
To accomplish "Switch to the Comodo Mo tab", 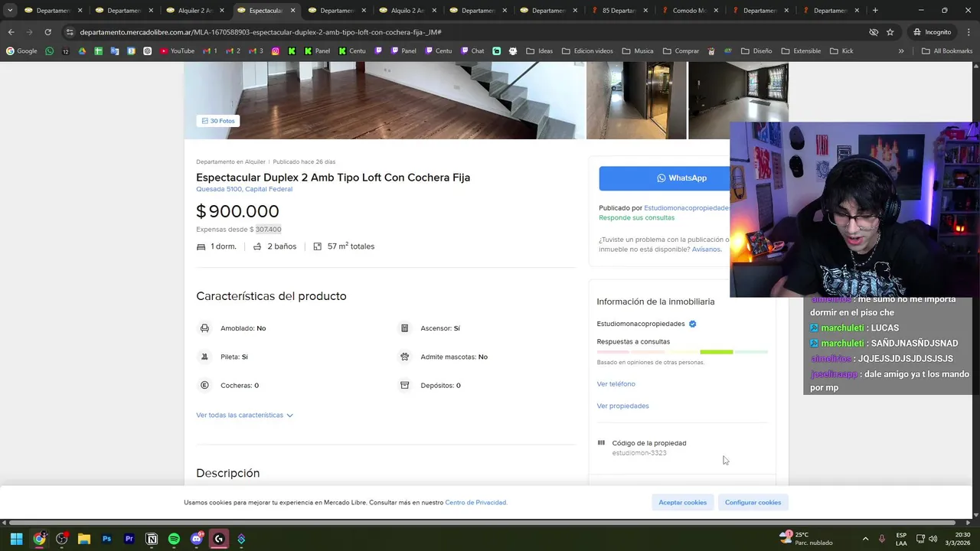I will click(689, 11).
